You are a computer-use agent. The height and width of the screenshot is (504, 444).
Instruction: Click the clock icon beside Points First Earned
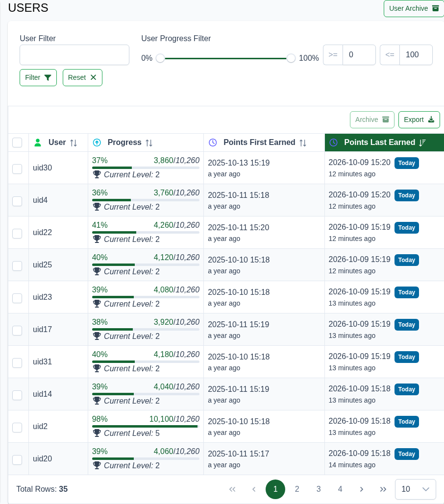click(213, 143)
